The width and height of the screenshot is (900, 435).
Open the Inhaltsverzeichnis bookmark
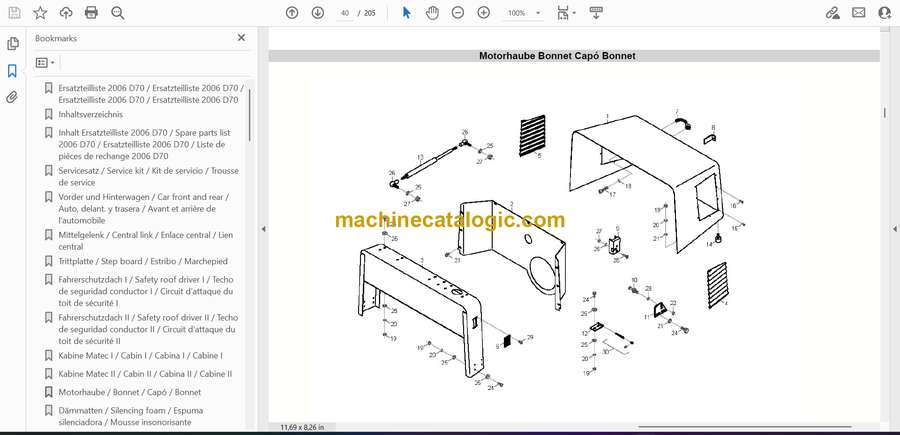click(x=90, y=114)
